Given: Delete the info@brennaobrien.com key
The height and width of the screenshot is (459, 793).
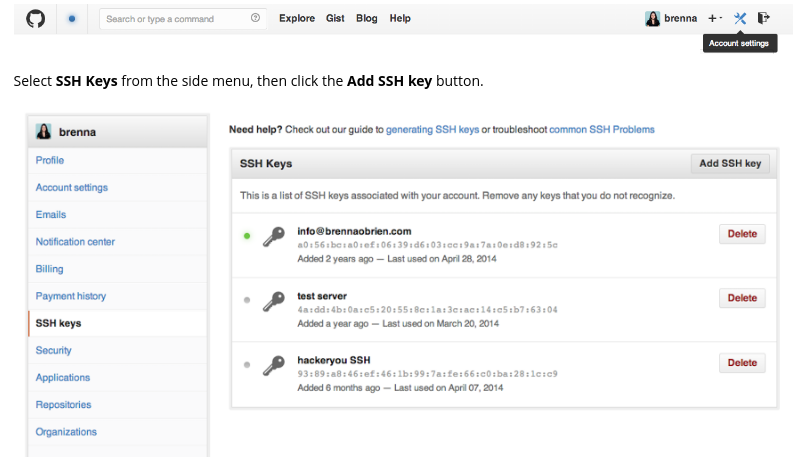Looking at the screenshot, I should point(742,234).
